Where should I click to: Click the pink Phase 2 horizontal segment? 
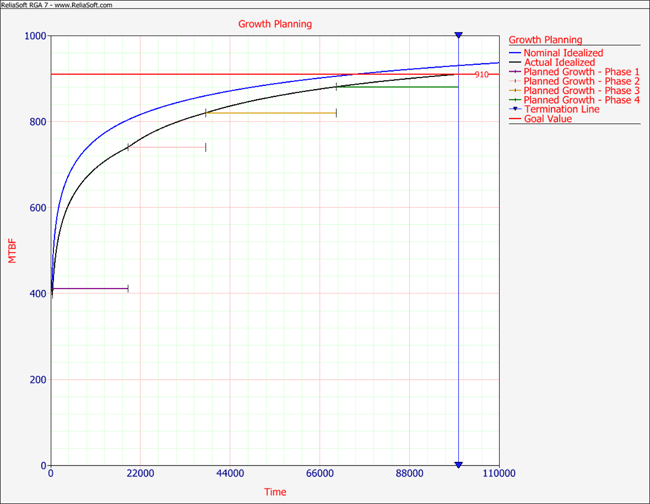point(166,147)
